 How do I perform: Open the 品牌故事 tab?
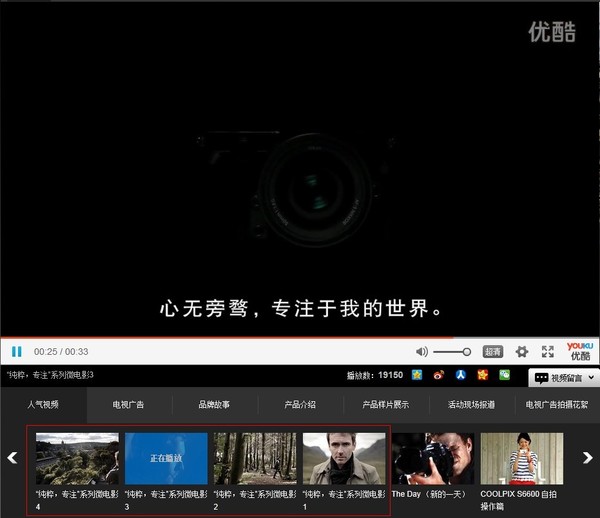(214, 405)
